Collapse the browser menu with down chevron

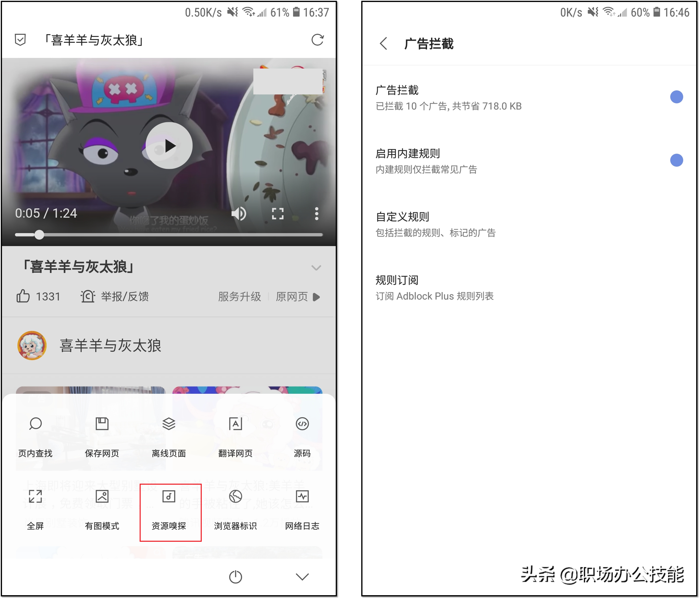(x=302, y=577)
